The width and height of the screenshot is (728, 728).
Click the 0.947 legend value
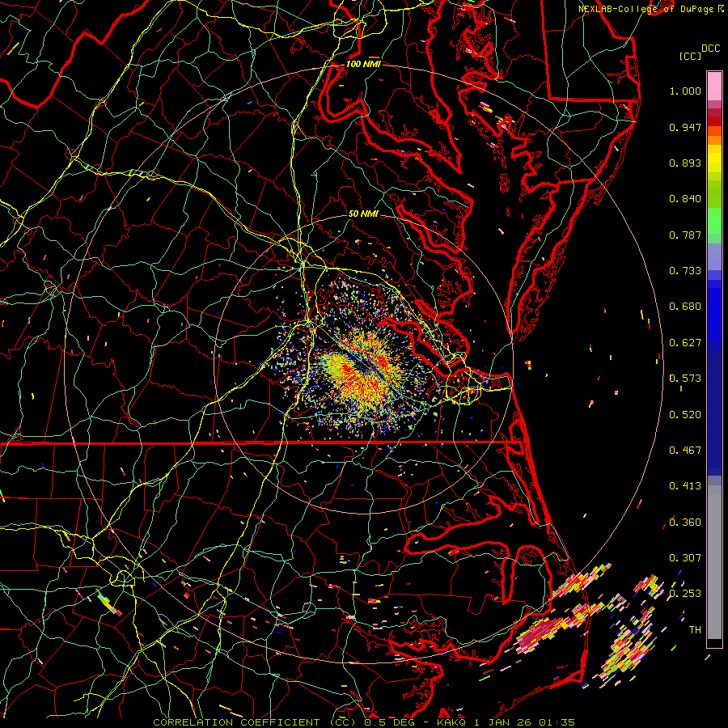click(685, 127)
